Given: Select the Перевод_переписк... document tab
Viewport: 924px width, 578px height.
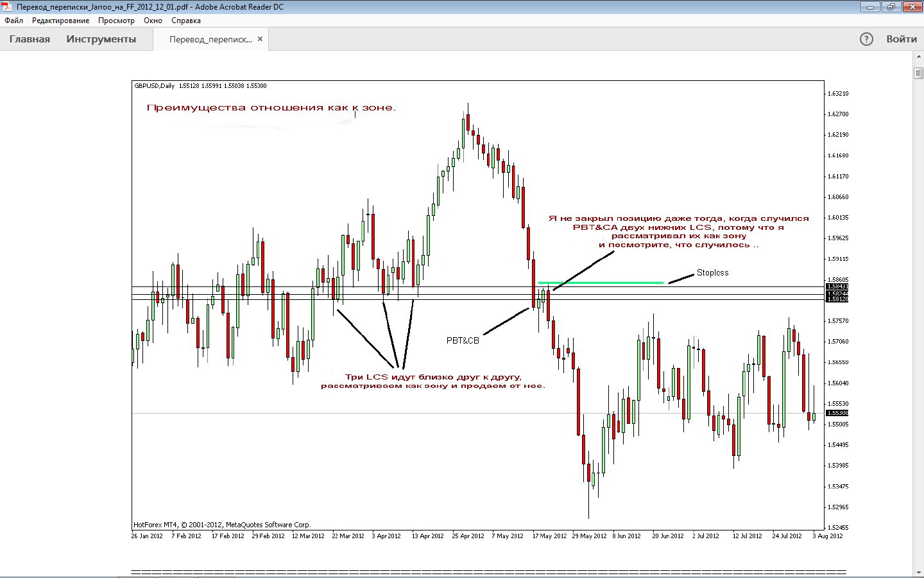Looking at the screenshot, I should coord(210,39).
